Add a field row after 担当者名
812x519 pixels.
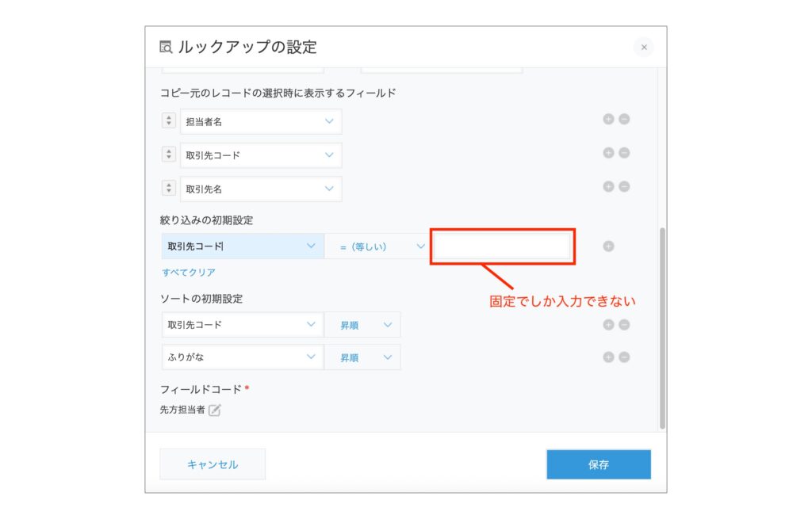[x=608, y=119]
